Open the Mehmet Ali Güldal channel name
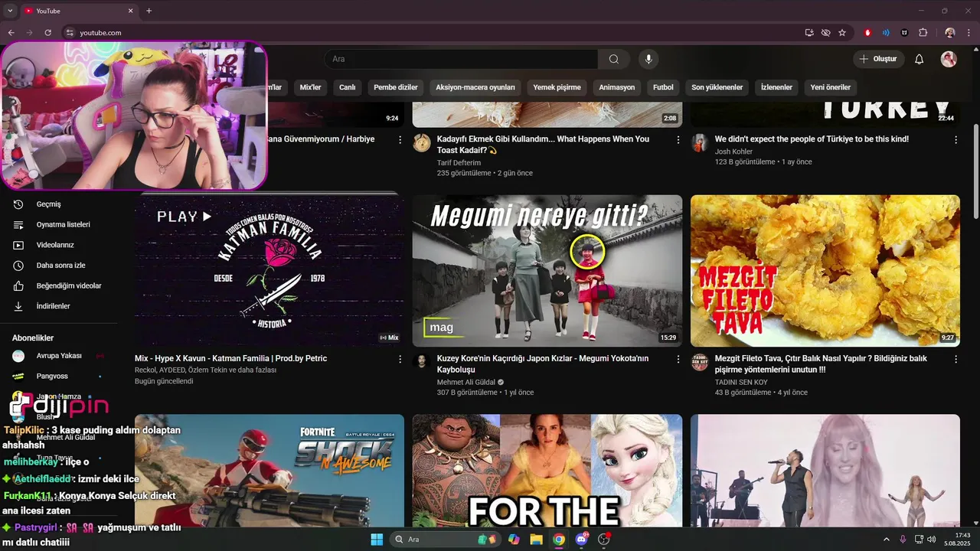980x551 pixels. pos(465,382)
